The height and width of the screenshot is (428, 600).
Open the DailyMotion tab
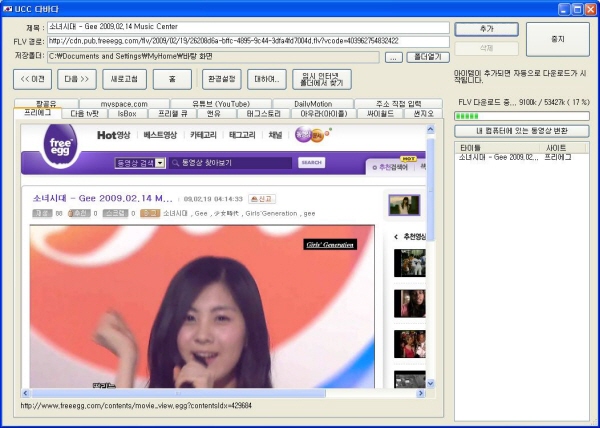tap(313, 104)
